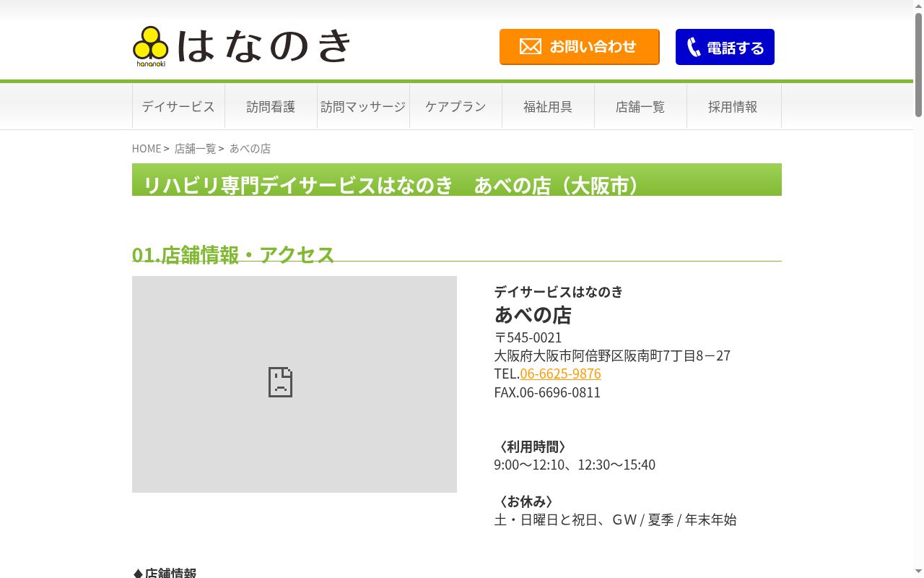
Task: Click the 〈利用時間〉 label
Action: [x=533, y=447]
